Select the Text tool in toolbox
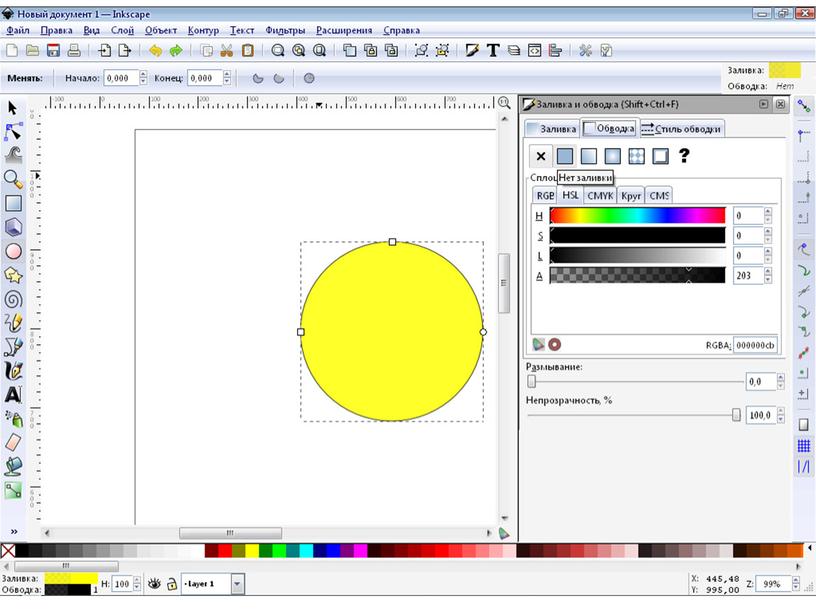 (13, 394)
